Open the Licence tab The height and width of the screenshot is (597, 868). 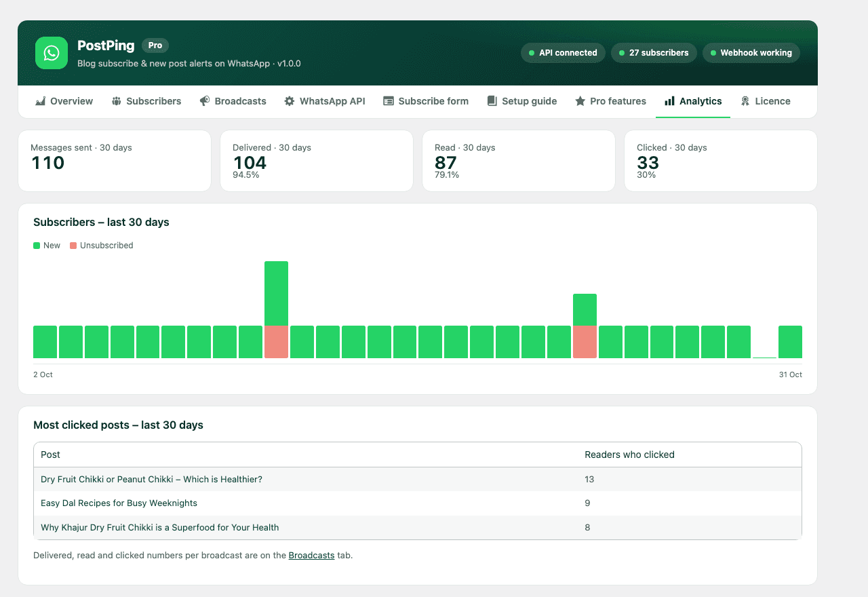pos(766,101)
